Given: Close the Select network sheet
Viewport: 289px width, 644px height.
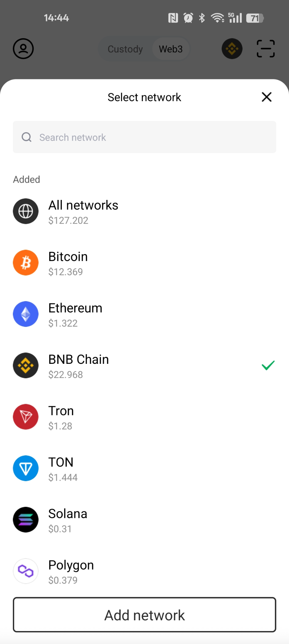Looking at the screenshot, I should point(267,97).
